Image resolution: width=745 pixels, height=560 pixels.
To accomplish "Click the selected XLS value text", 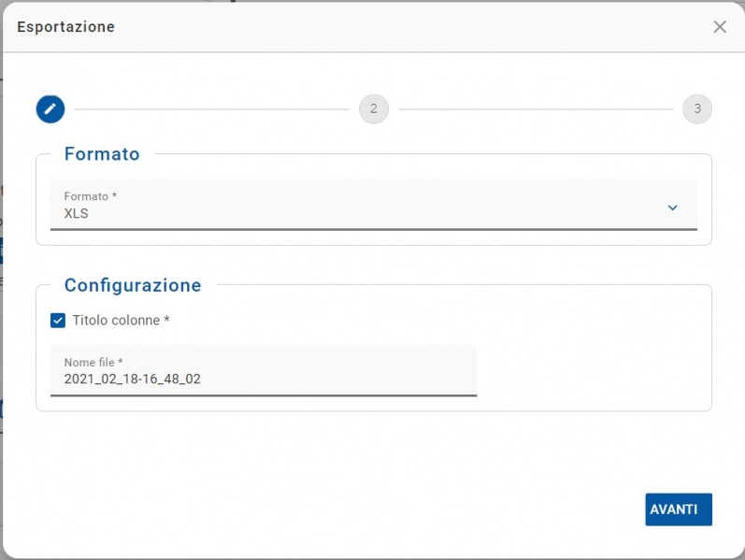I will (x=77, y=214).
